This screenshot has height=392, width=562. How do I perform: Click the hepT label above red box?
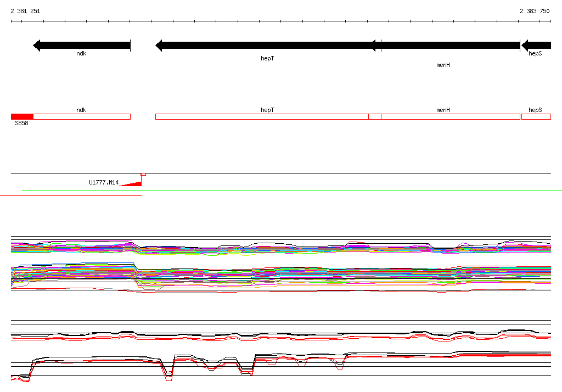coord(267,110)
